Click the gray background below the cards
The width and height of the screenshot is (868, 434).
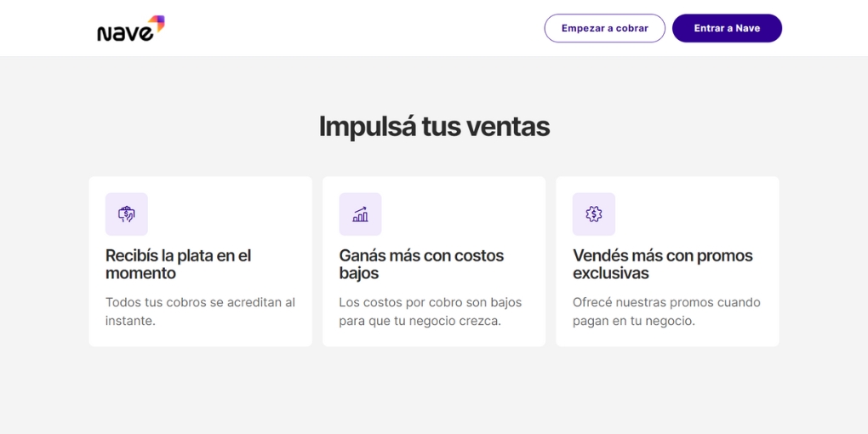point(434,391)
